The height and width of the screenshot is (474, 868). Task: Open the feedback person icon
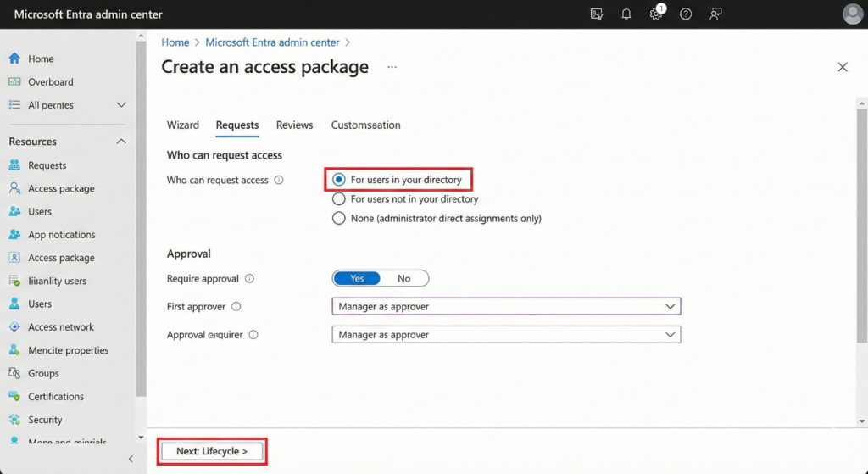point(715,14)
